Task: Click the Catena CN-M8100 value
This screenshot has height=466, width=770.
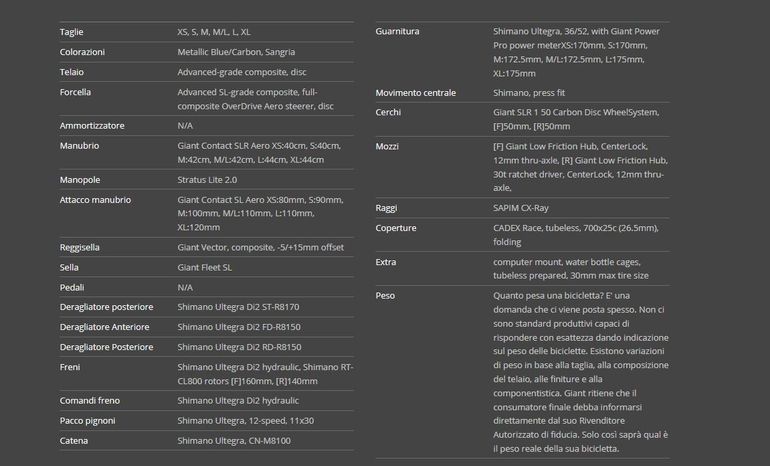Action: click(x=234, y=441)
